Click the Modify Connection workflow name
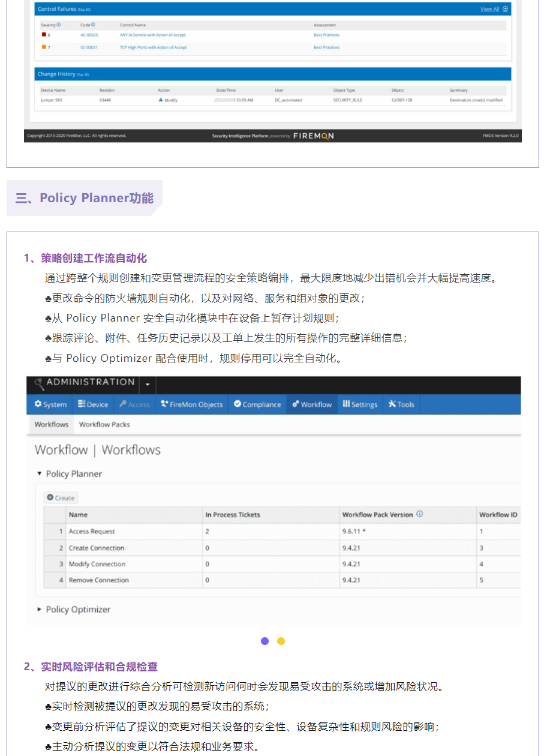 click(97, 564)
